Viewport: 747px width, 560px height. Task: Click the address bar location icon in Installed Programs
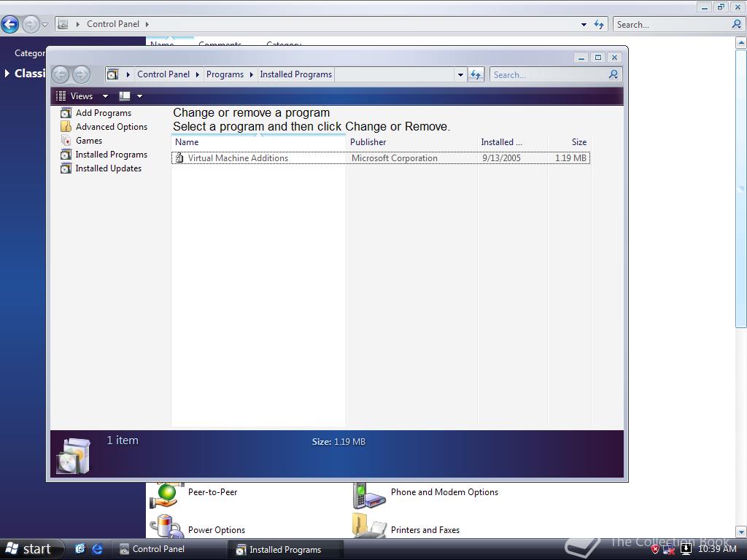click(x=112, y=74)
